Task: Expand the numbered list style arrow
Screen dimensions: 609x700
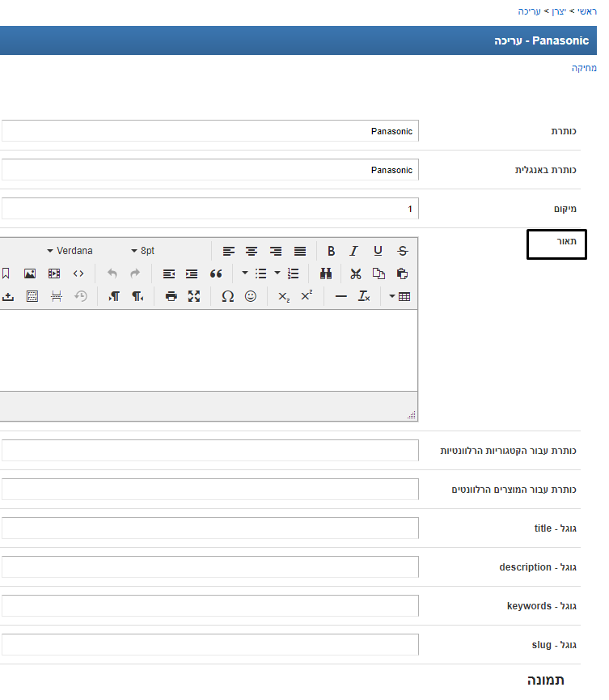Action: point(277,273)
